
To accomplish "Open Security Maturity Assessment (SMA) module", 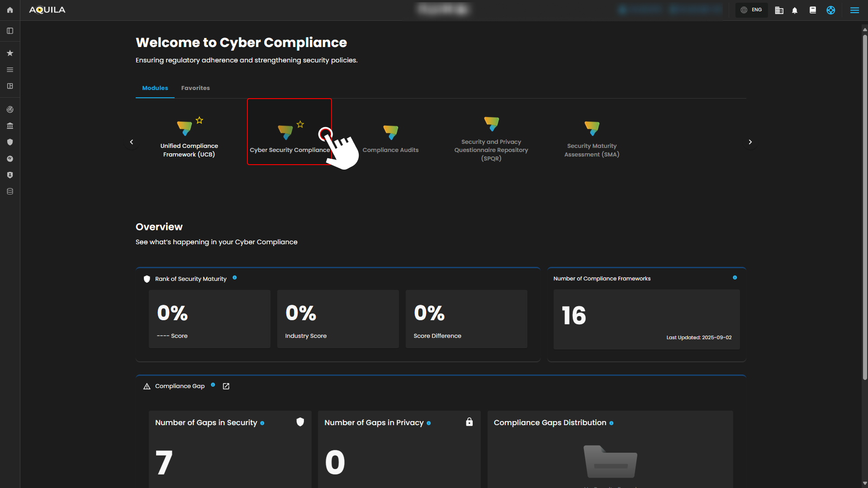I will [592, 138].
